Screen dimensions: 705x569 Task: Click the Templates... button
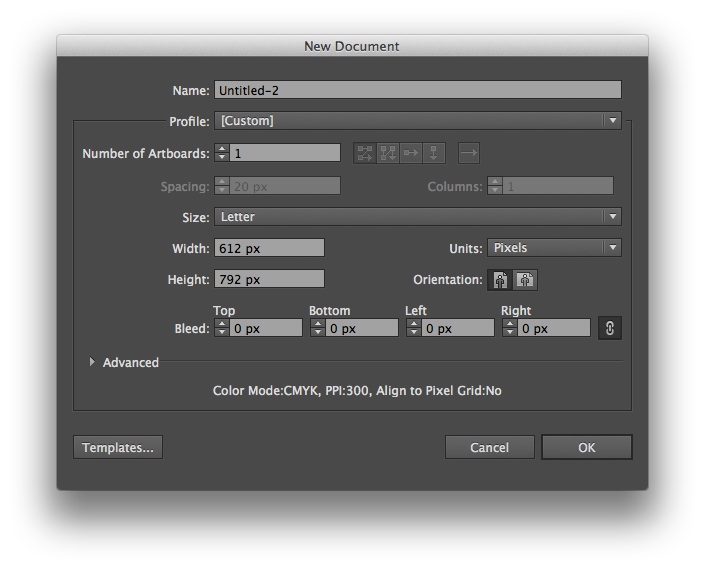(x=118, y=447)
